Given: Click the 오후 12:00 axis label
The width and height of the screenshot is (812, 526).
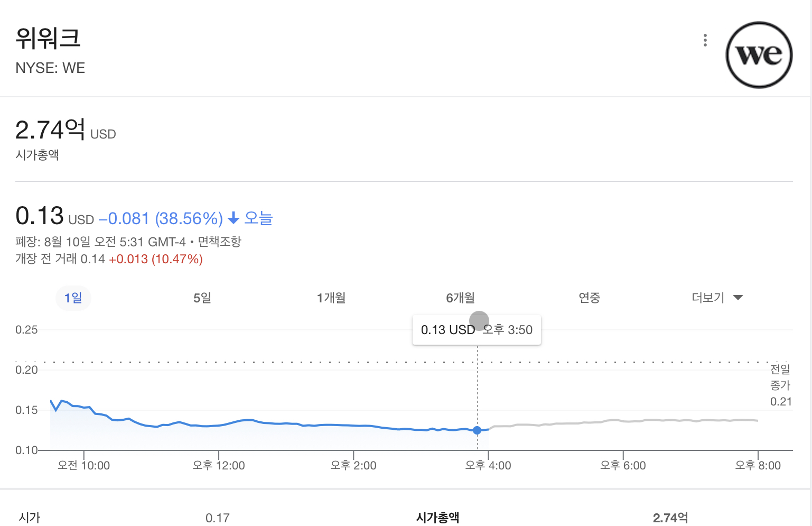Looking at the screenshot, I should (x=219, y=466).
